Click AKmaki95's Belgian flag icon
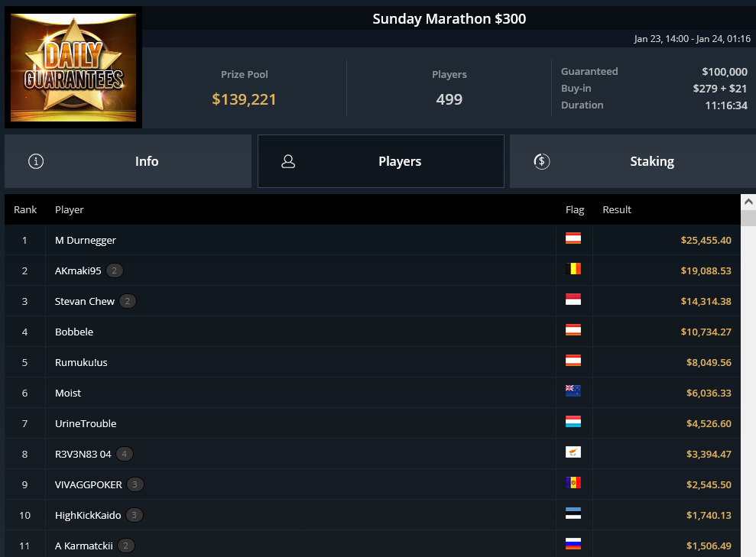756x557 pixels. (573, 269)
